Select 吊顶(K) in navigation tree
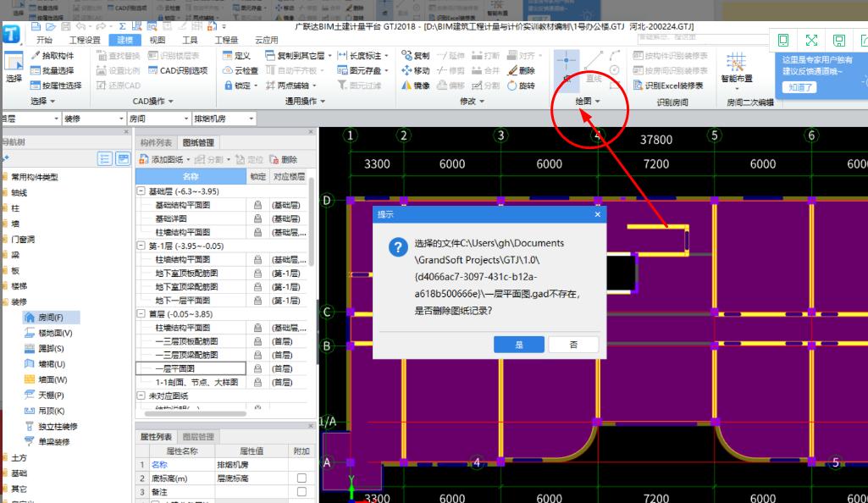Viewport: 868px width, 503px height. pyautogui.click(x=45, y=411)
